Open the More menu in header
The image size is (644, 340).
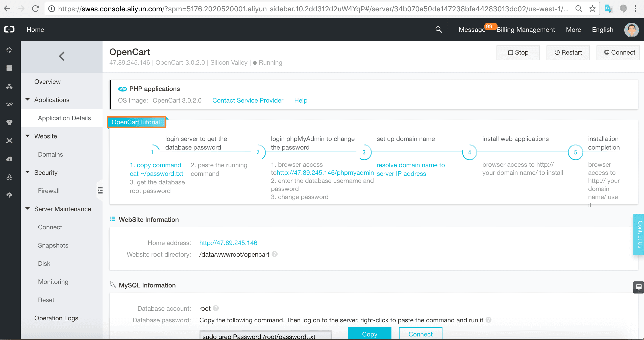point(573,30)
